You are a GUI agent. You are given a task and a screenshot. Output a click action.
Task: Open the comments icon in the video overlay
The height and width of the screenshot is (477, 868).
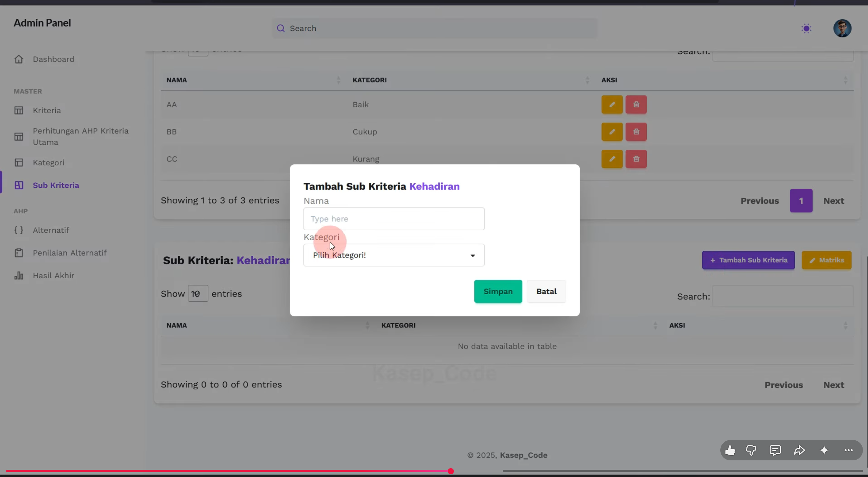click(x=775, y=450)
